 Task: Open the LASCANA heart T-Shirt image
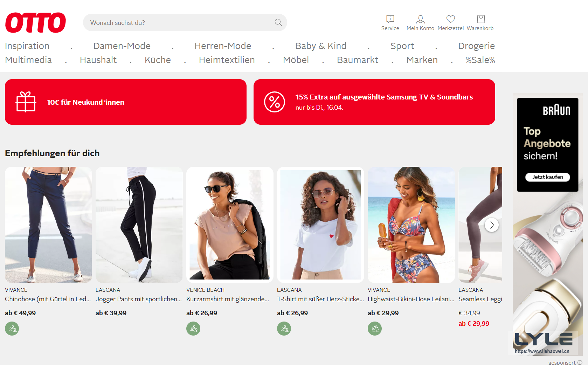click(x=320, y=225)
